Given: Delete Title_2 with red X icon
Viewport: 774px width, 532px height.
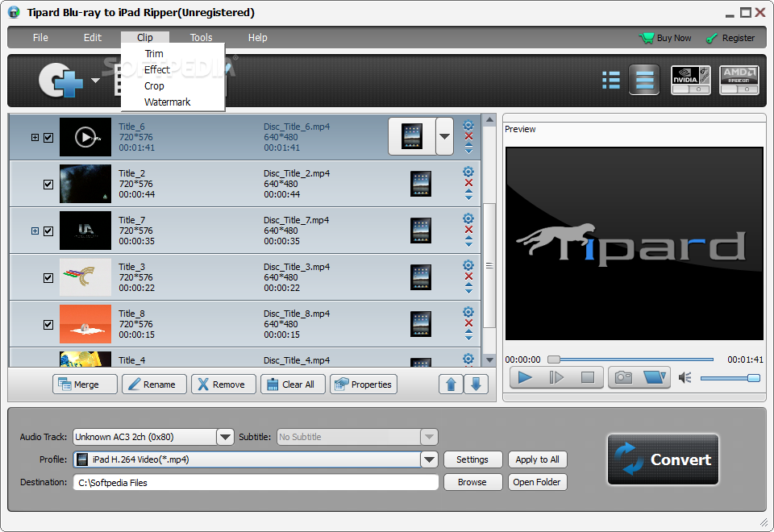Looking at the screenshot, I should click(x=469, y=183).
